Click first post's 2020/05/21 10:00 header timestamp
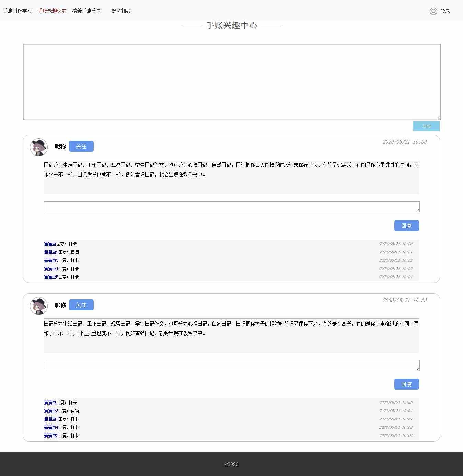463x476 pixels. pyautogui.click(x=405, y=142)
